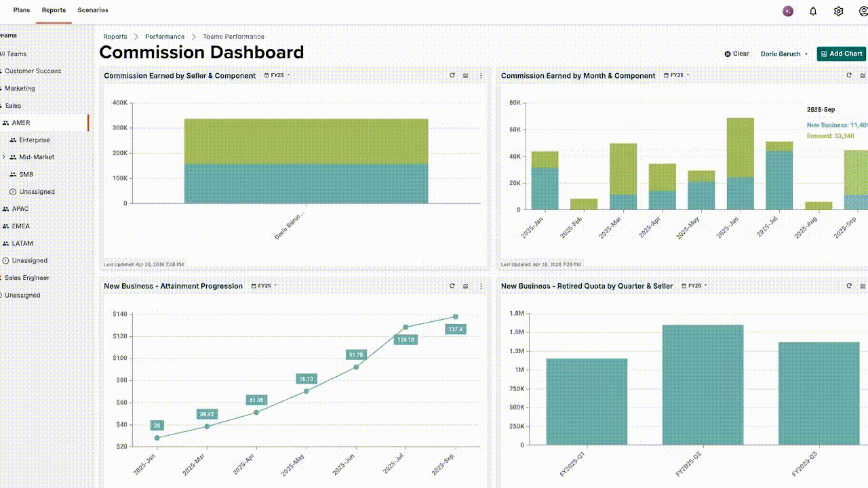Click the purple avatar icon in the top bar
This screenshot has width=868, height=488.
(x=788, y=11)
